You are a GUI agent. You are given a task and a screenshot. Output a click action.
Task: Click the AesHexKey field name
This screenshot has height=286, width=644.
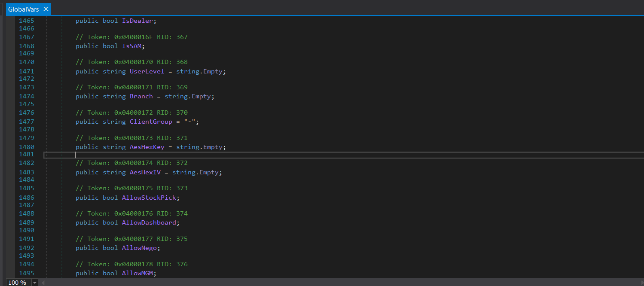(x=147, y=147)
